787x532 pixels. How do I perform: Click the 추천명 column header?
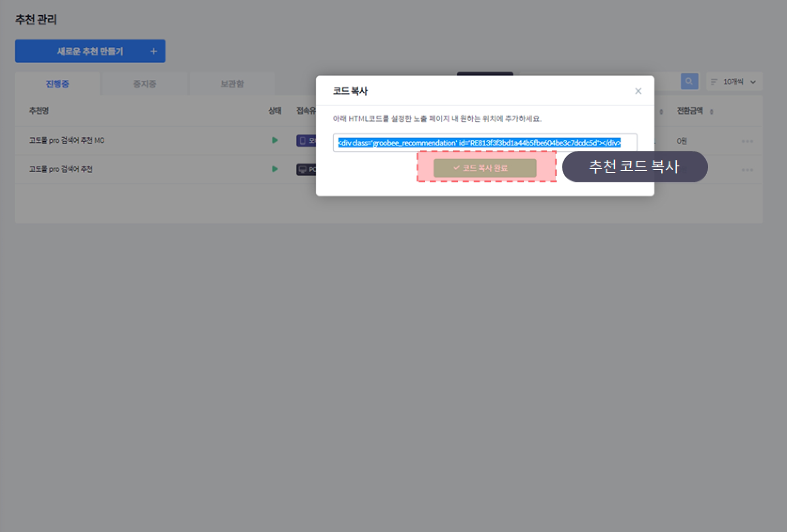coord(39,111)
